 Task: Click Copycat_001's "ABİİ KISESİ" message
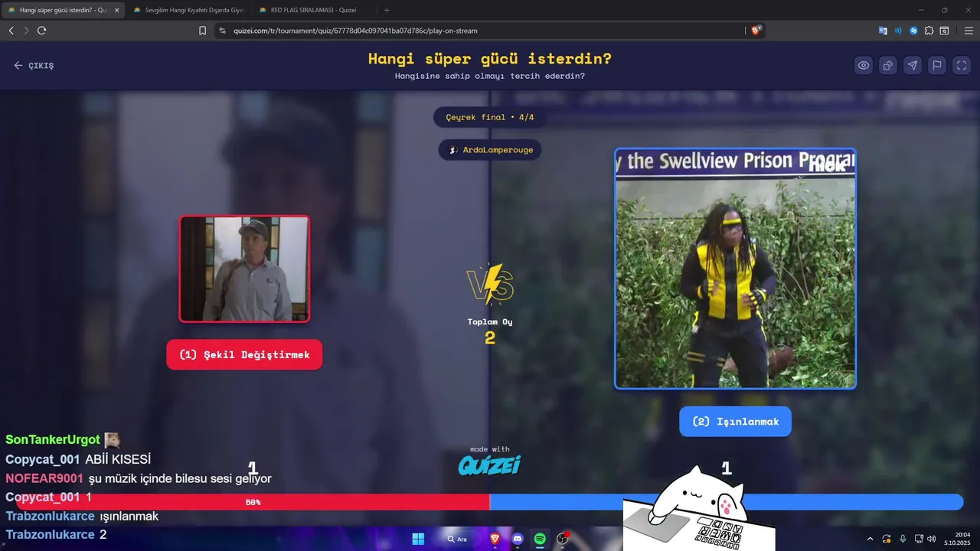tap(118, 459)
